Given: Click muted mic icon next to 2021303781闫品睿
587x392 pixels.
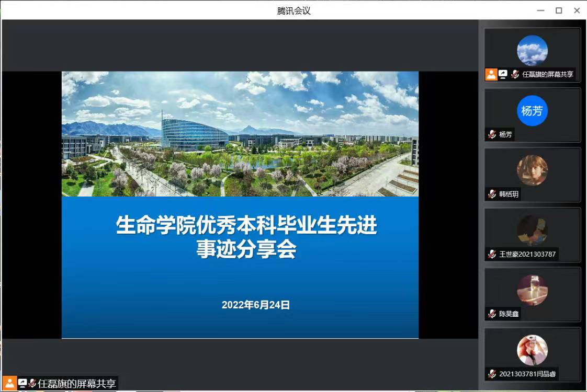Looking at the screenshot, I should tap(492, 374).
